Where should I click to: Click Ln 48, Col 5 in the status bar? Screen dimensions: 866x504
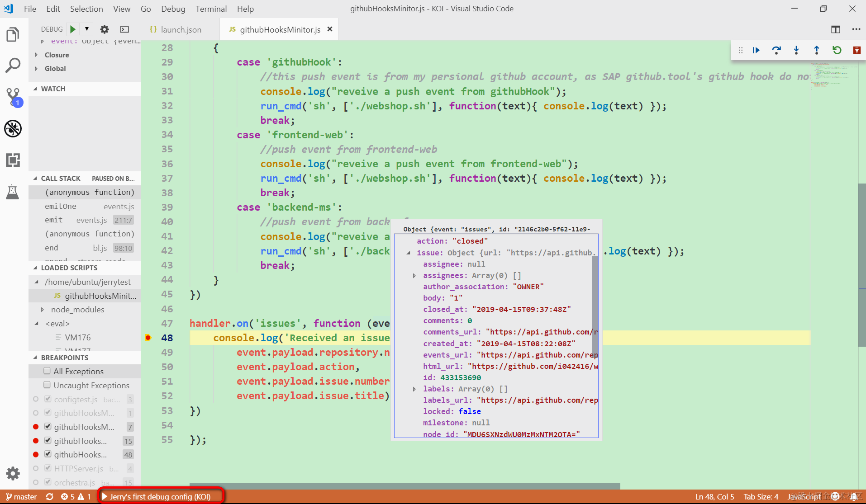click(x=714, y=496)
